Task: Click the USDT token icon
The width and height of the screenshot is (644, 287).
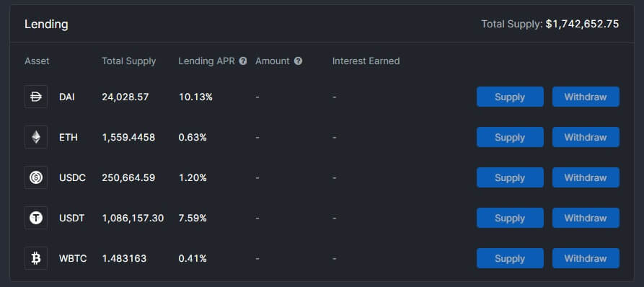Action: pos(36,218)
